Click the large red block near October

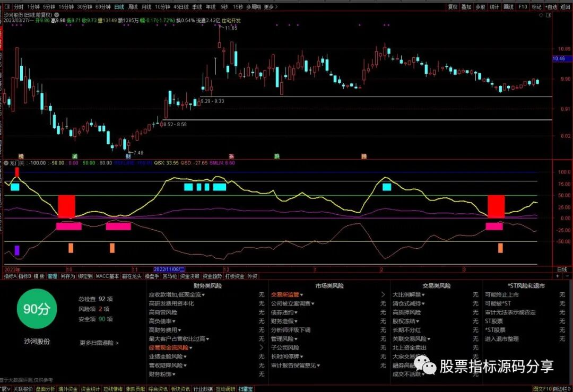[66, 206]
